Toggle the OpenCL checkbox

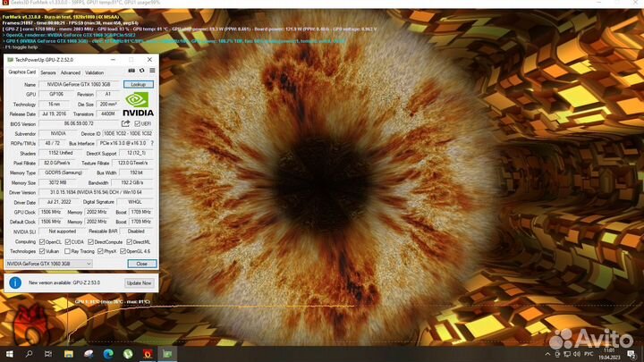pos(42,241)
